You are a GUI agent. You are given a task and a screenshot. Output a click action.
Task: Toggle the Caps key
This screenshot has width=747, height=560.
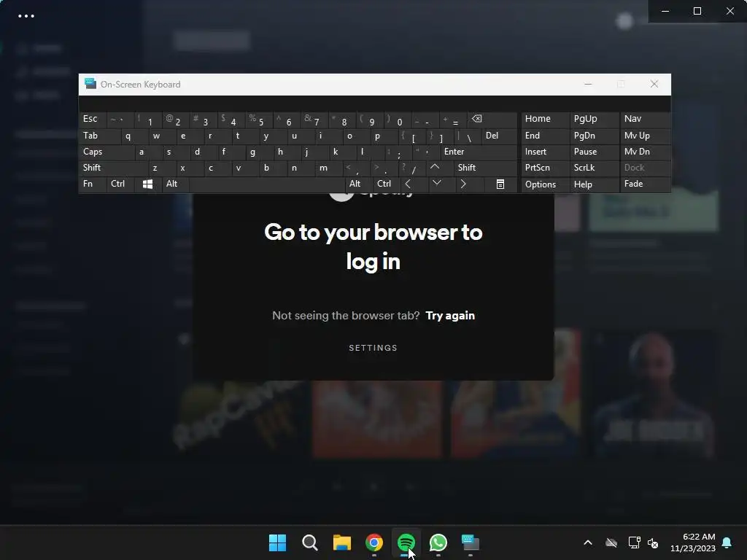(107, 152)
